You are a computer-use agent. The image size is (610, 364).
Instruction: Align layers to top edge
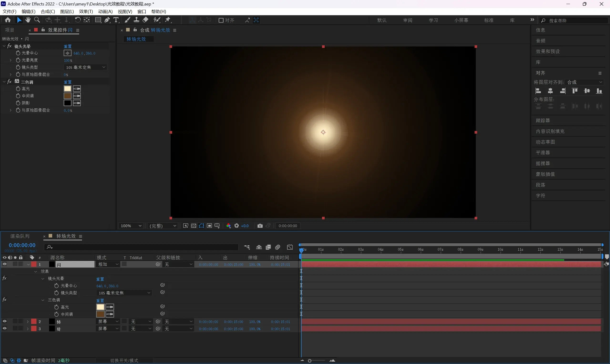coord(575,91)
